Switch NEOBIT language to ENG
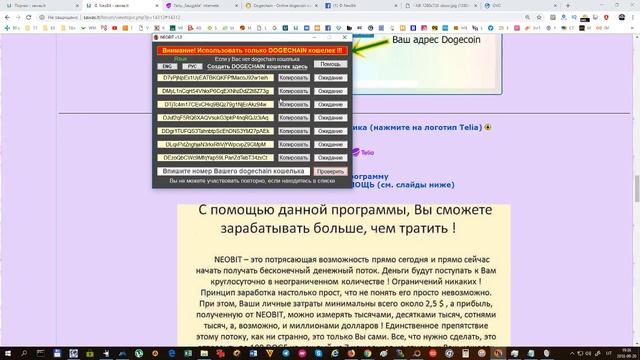 click(x=167, y=67)
